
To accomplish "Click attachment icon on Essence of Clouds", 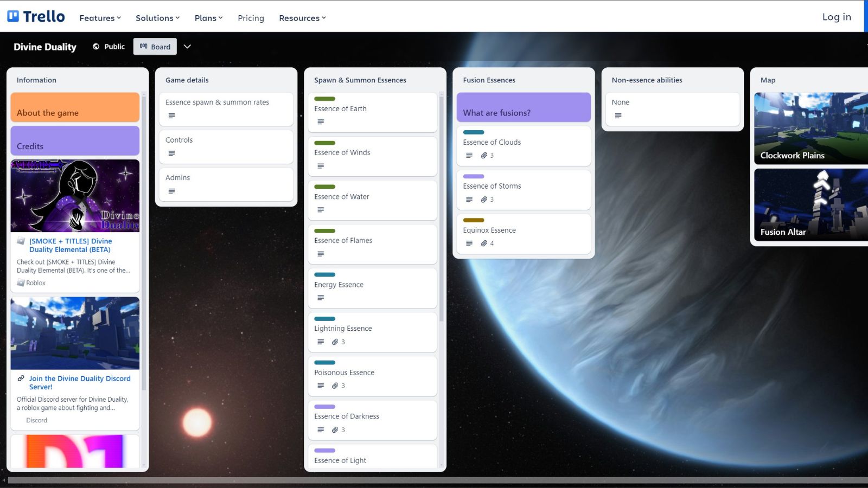I will (484, 156).
